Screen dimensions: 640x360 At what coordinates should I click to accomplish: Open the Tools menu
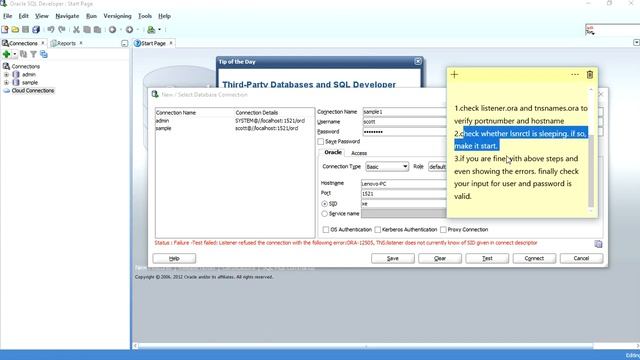coord(144,16)
